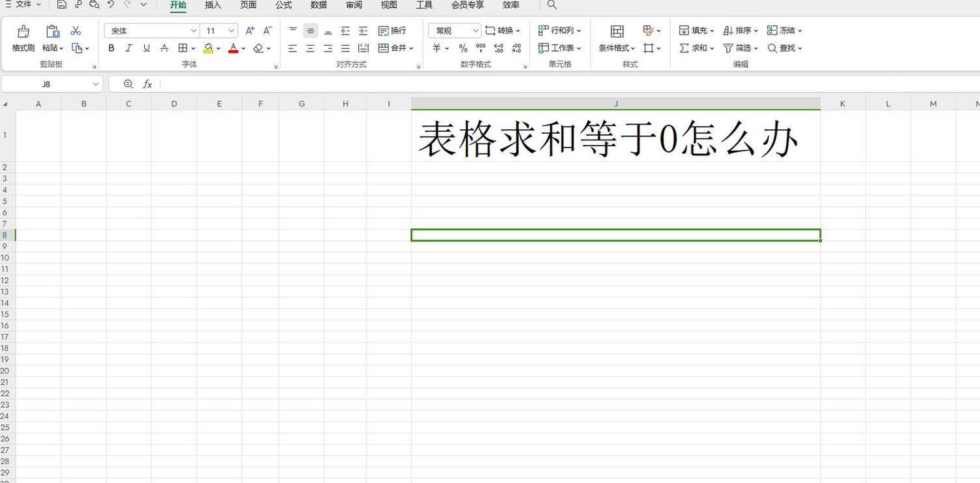The image size is (980, 483).
Task: Toggle Italic formatting
Action: [x=129, y=48]
